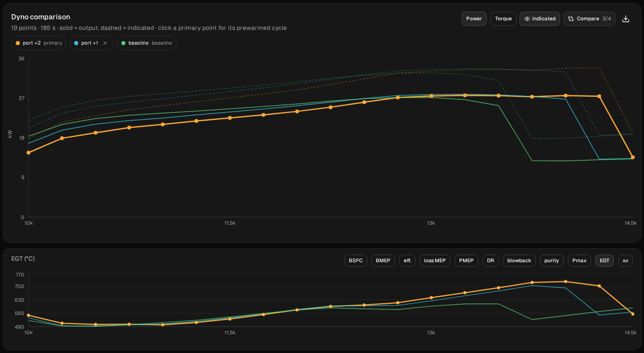Click the EGT chart primary point at 10k
The width and height of the screenshot is (644, 353).
pyautogui.click(x=28, y=315)
